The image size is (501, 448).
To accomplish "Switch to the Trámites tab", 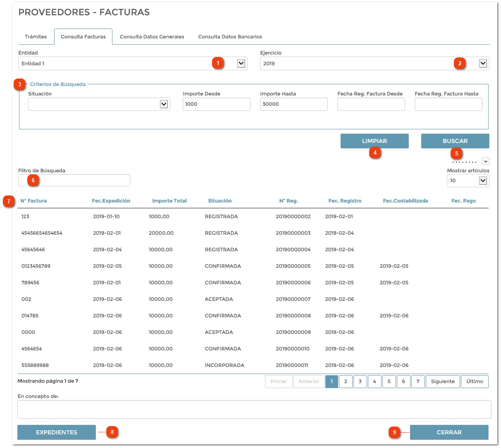I will (x=36, y=37).
